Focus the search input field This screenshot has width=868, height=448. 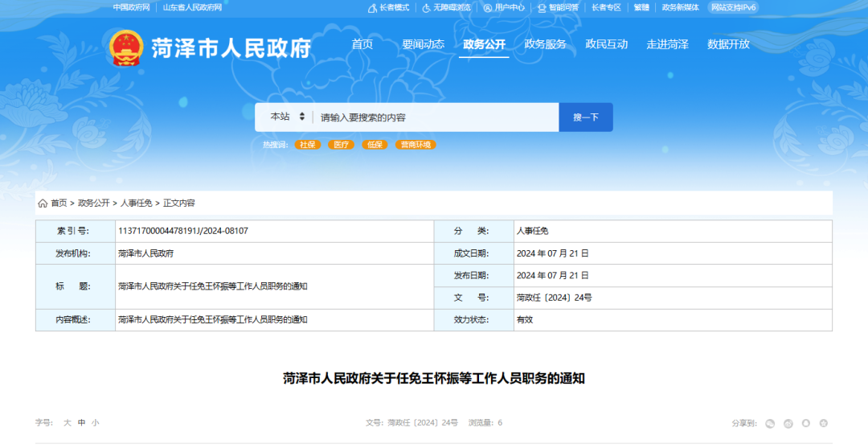pyautogui.click(x=436, y=117)
